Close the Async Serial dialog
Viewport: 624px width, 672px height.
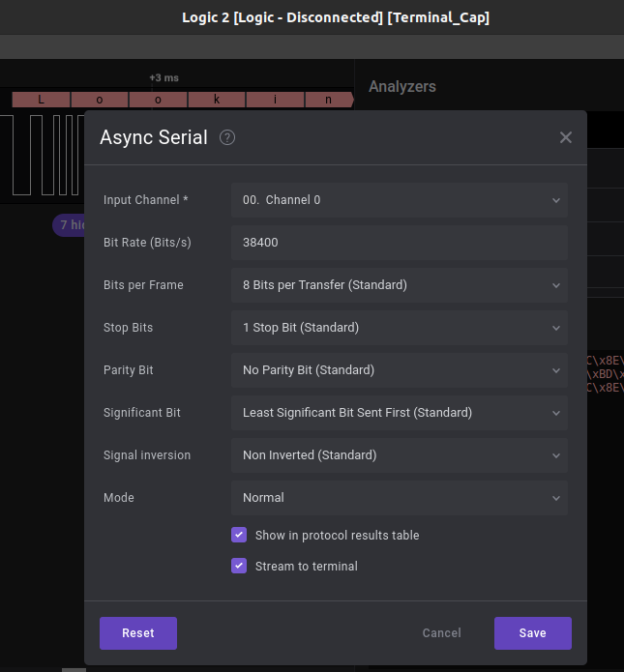click(566, 137)
